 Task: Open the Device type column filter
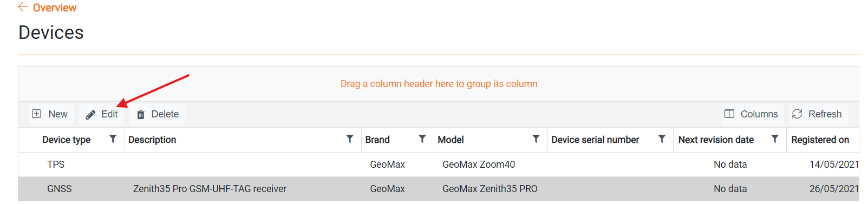(113, 139)
